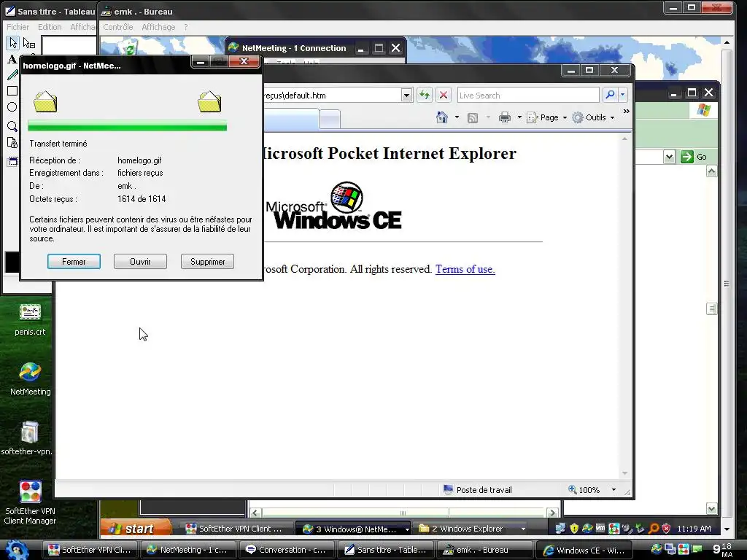Expand the Home button dropdown arrow
This screenshot has height=560, width=747.
pos(457,117)
